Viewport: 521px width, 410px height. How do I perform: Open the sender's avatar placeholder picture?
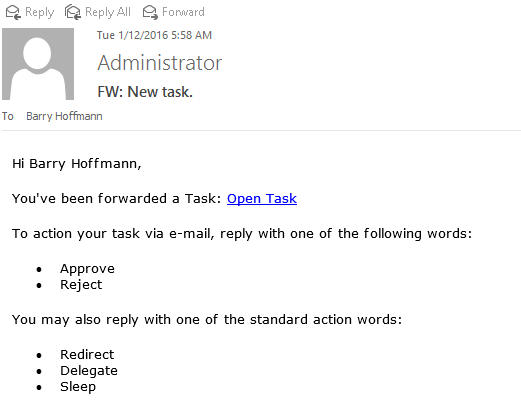[38, 64]
